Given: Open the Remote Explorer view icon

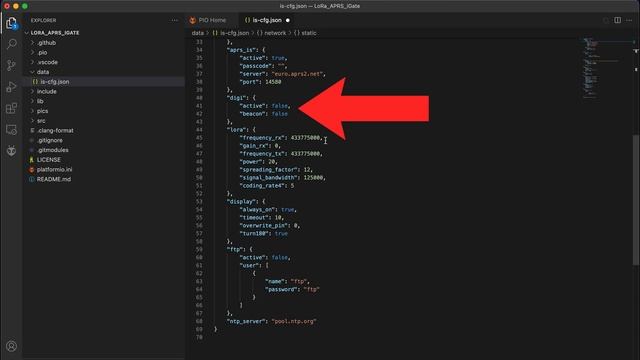Looking at the screenshot, I should pyautogui.click(x=11, y=130).
